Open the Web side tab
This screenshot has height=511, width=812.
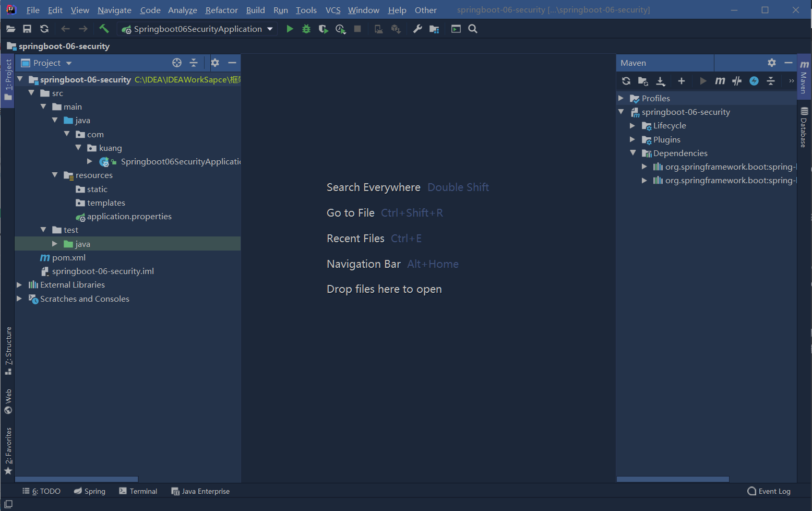(x=8, y=401)
